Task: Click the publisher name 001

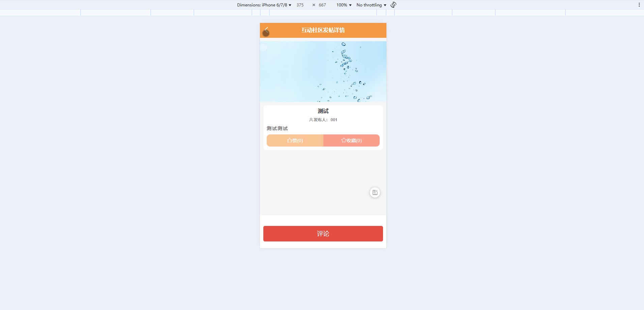Action: tap(334, 120)
